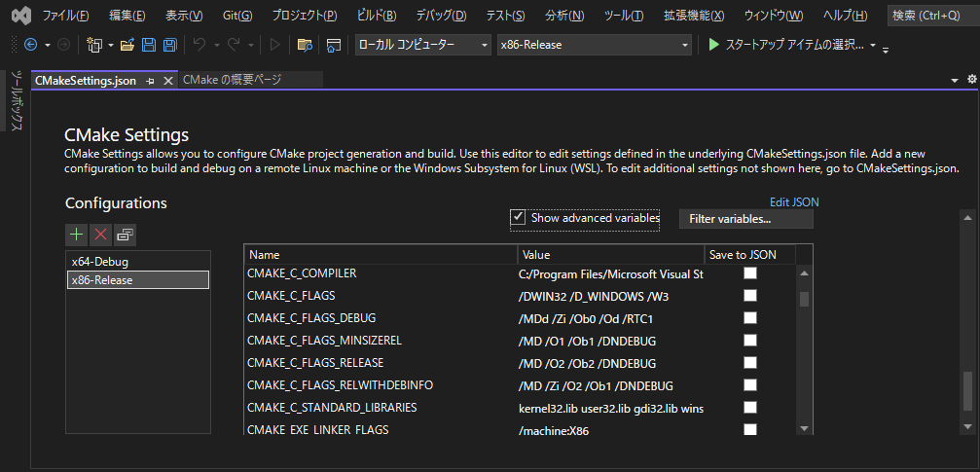This screenshot has width=980, height=472.
Task: Switch to the CMake の概要ページ tab
Action: (250, 80)
